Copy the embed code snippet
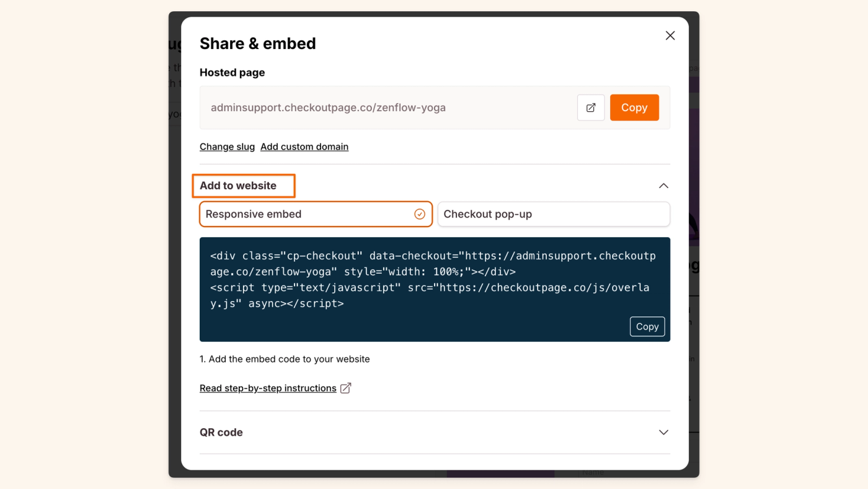The width and height of the screenshot is (868, 489). tap(647, 326)
